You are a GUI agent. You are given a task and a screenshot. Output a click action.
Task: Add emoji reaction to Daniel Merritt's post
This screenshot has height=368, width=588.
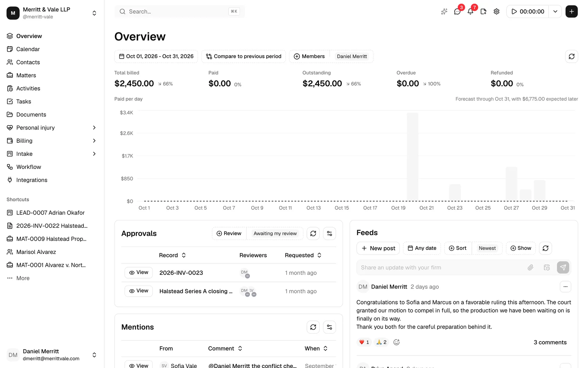397,342
